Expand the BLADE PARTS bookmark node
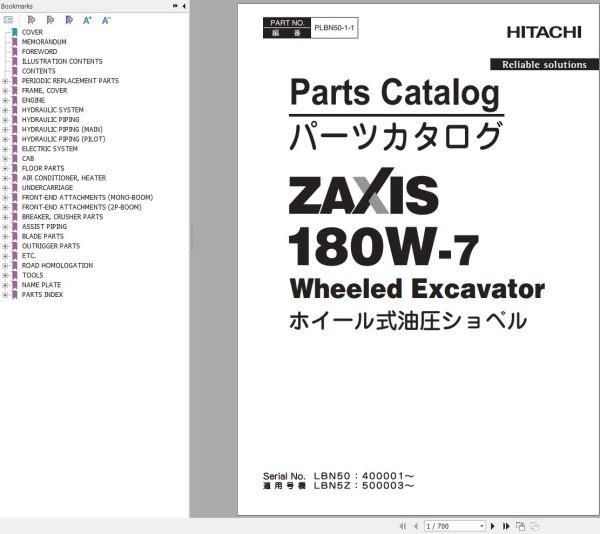Screen dimensions: 600x534 5,236
